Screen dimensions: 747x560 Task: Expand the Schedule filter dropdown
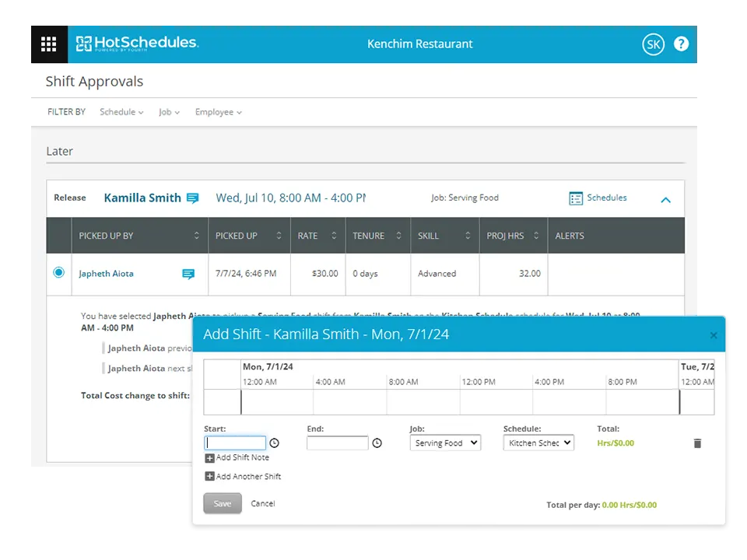point(121,112)
